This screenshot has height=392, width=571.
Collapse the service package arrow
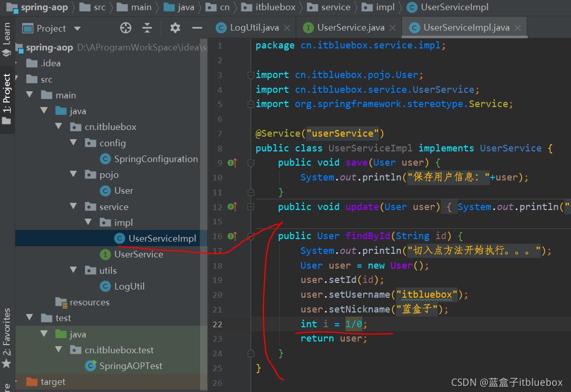click(x=73, y=206)
